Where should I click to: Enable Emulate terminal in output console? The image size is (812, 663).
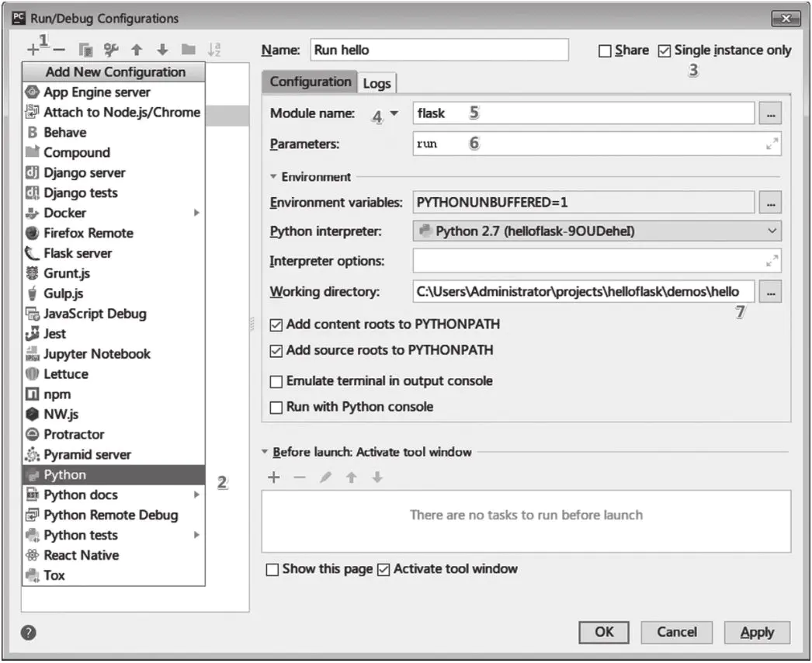tap(276, 382)
